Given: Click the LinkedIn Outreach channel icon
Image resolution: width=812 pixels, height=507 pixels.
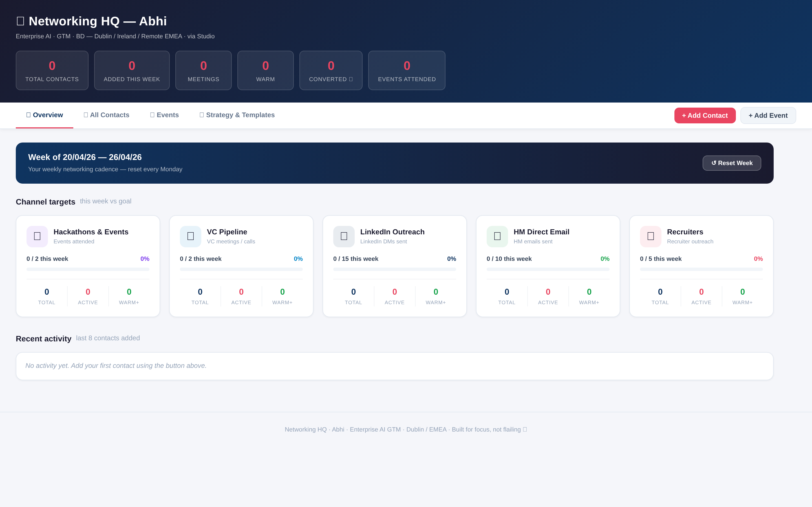Looking at the screenshot, I should point(344,236).
